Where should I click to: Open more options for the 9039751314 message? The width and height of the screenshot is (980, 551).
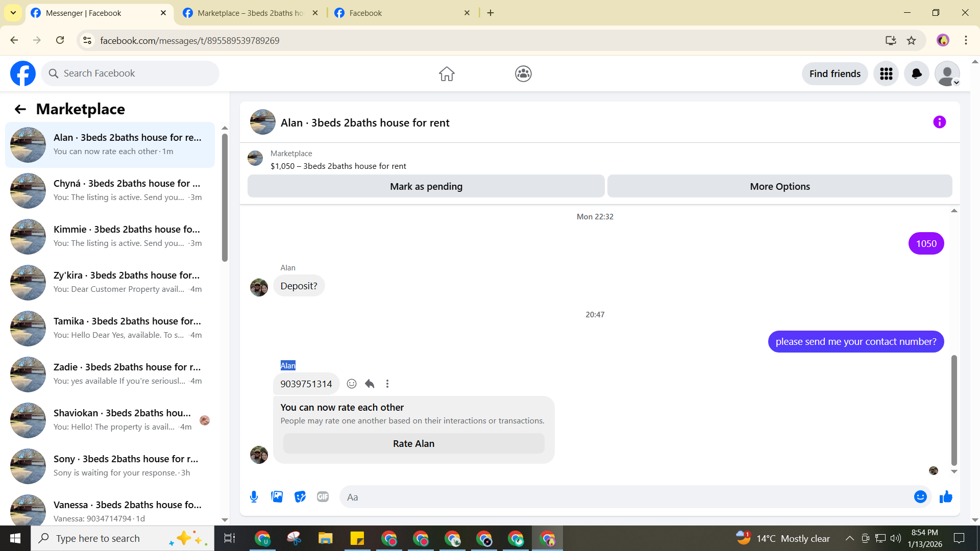(387, 384)
